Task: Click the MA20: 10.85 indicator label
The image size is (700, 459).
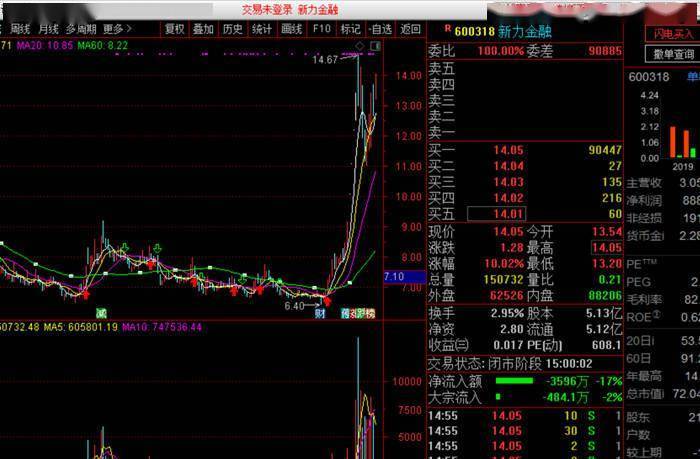Action: [x=45, y=46]
